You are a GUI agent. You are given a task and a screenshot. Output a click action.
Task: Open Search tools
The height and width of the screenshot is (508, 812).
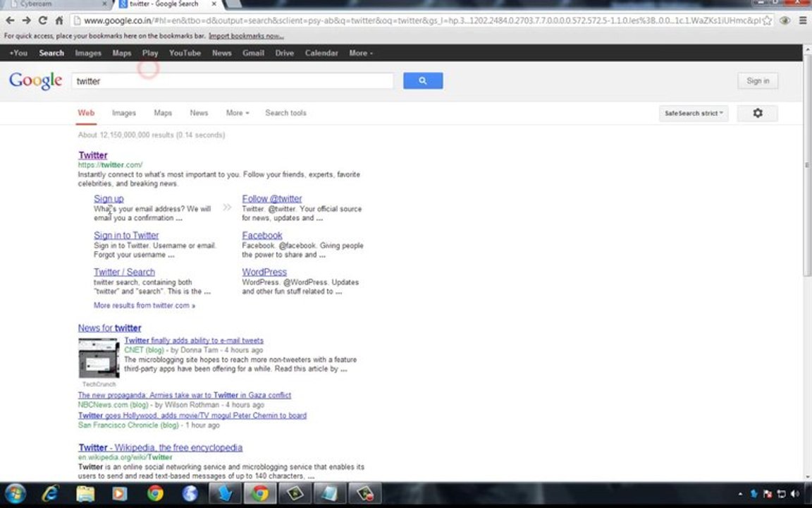coord(285,113)
